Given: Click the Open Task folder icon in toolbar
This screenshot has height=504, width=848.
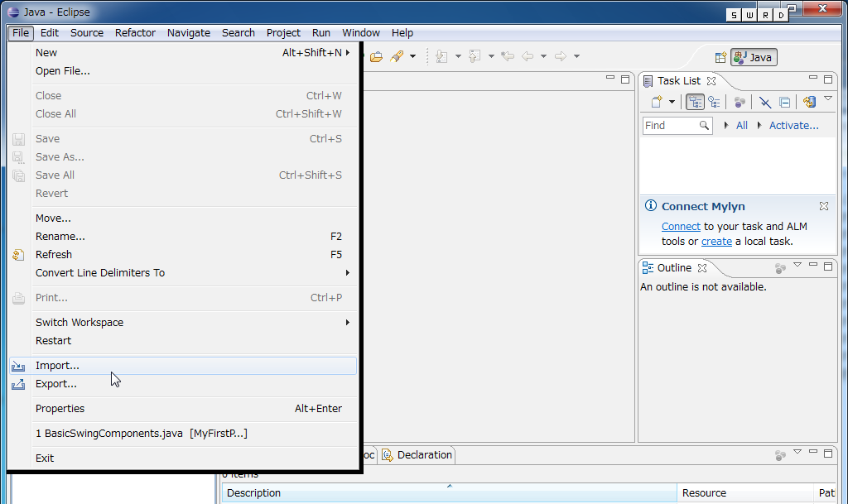Looking at the screenshot, I should [376, 56].
